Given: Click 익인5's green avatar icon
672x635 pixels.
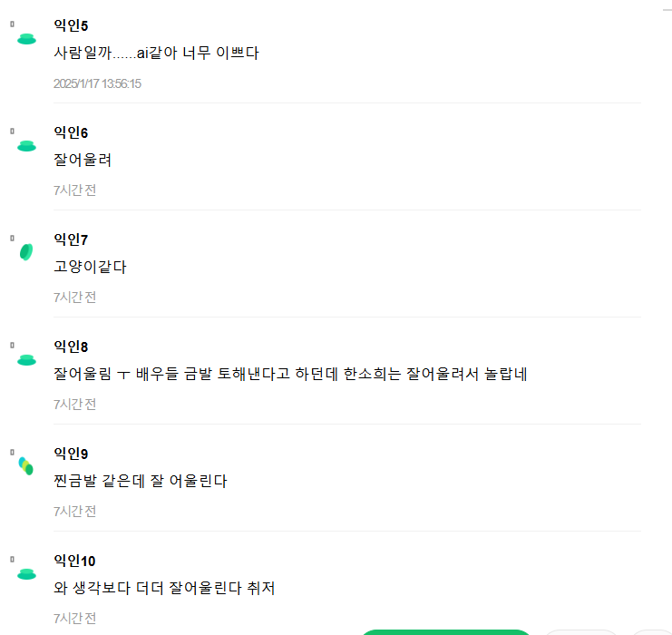Looking at the screenshot, I should point(26,38).
